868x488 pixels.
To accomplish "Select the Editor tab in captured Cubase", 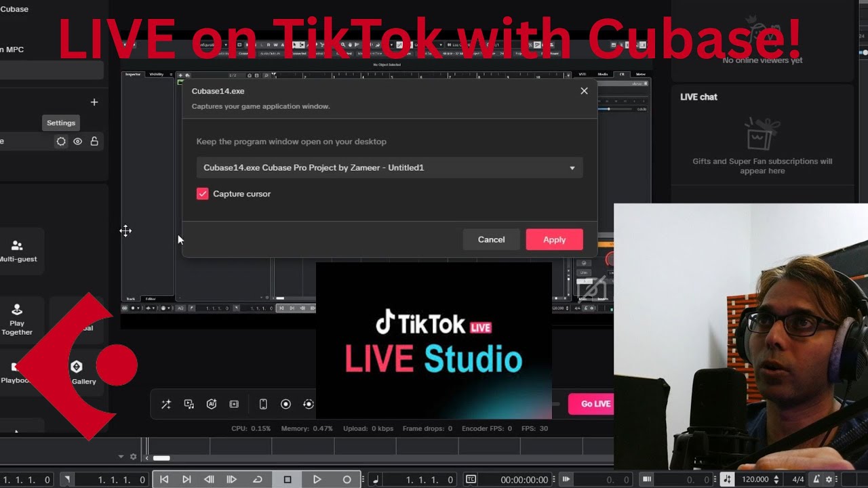I will (151, 298).
